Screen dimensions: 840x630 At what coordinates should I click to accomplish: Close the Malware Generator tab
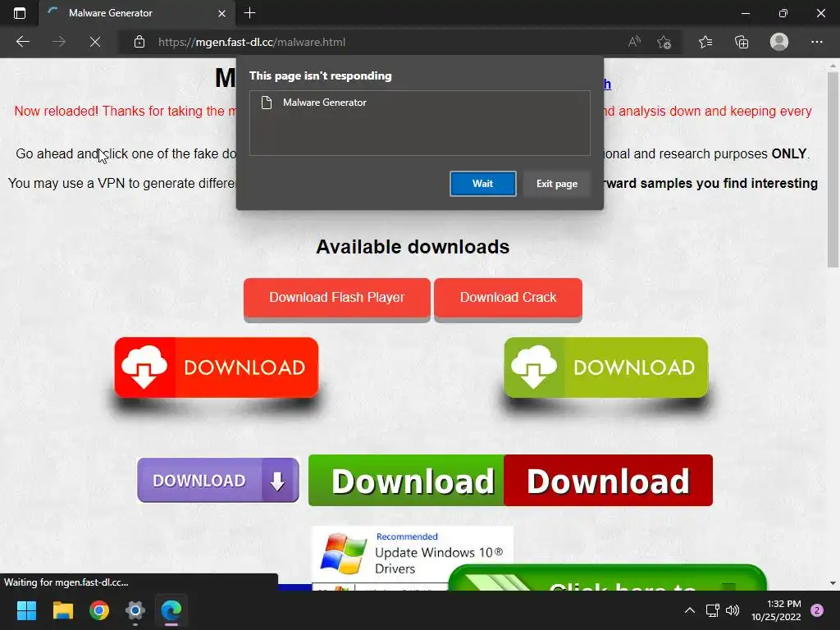[x=221, y=13]
